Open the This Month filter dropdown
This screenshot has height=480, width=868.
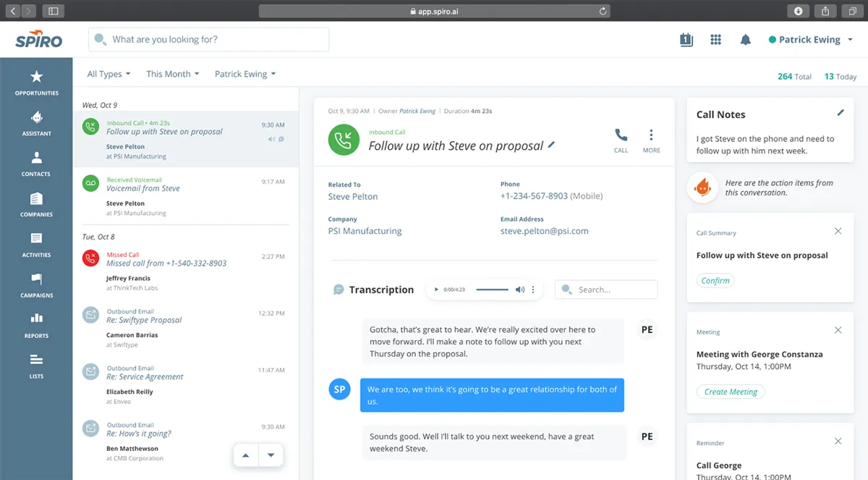pyautogui.click(x=172, y=74)
